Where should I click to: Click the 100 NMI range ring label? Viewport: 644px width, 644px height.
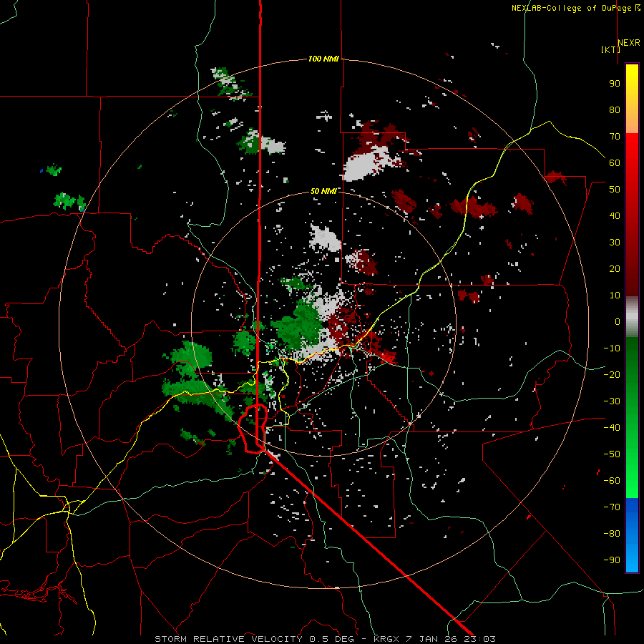coord(323,59)
